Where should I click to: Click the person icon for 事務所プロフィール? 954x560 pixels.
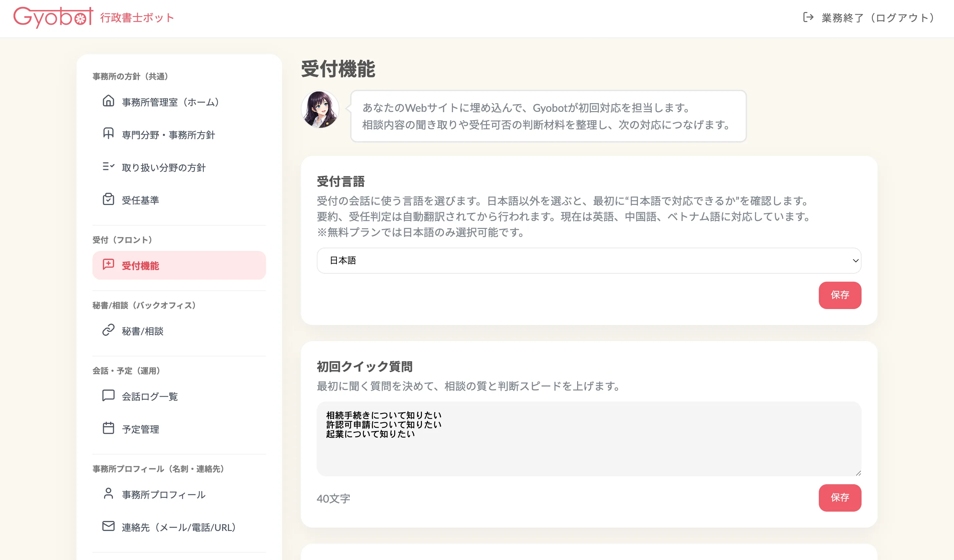pos(108,493)
